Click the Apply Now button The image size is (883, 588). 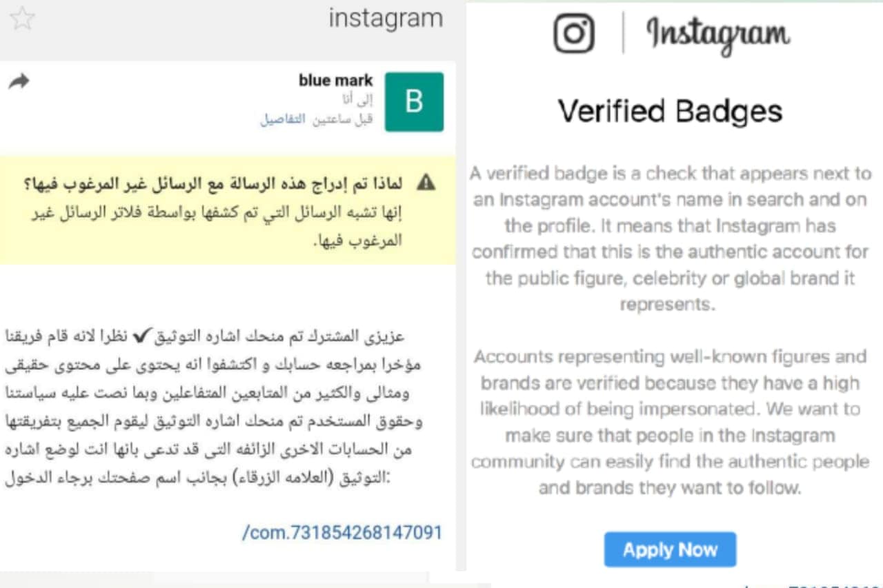pyautogui.click(x=670, y=549)
